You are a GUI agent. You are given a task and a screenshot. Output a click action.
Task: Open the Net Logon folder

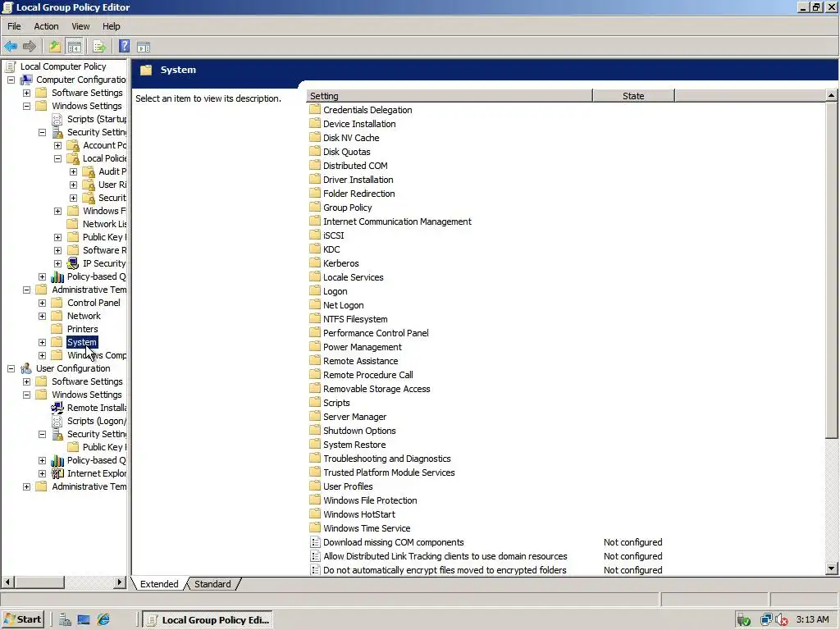(x=343, y=305)
